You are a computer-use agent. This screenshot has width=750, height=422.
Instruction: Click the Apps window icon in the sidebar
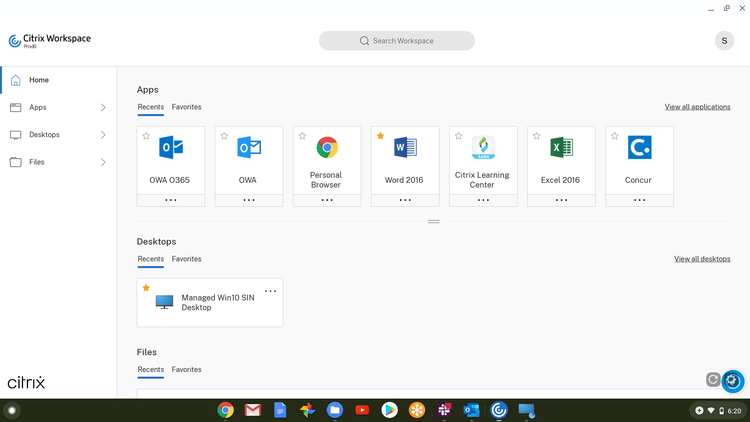click(x=15, y=107)
